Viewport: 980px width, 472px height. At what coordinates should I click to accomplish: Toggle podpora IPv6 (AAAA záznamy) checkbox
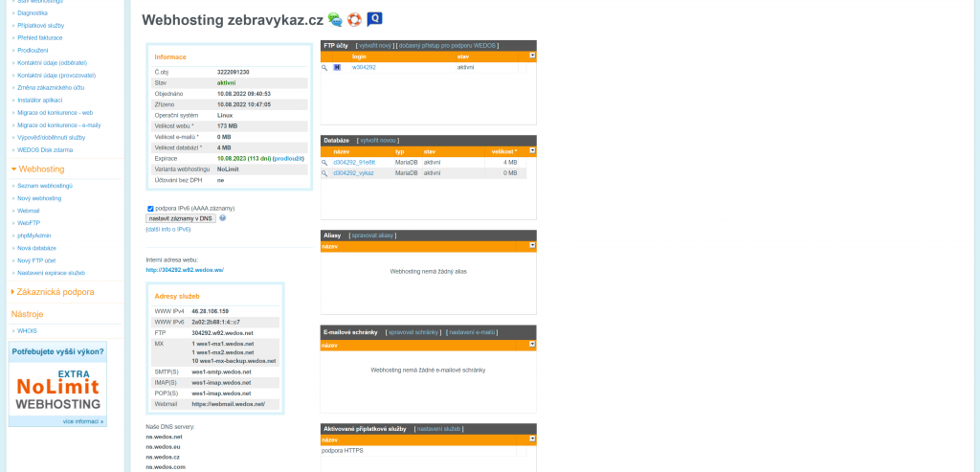pyautogui.click(x=150, y=208)
